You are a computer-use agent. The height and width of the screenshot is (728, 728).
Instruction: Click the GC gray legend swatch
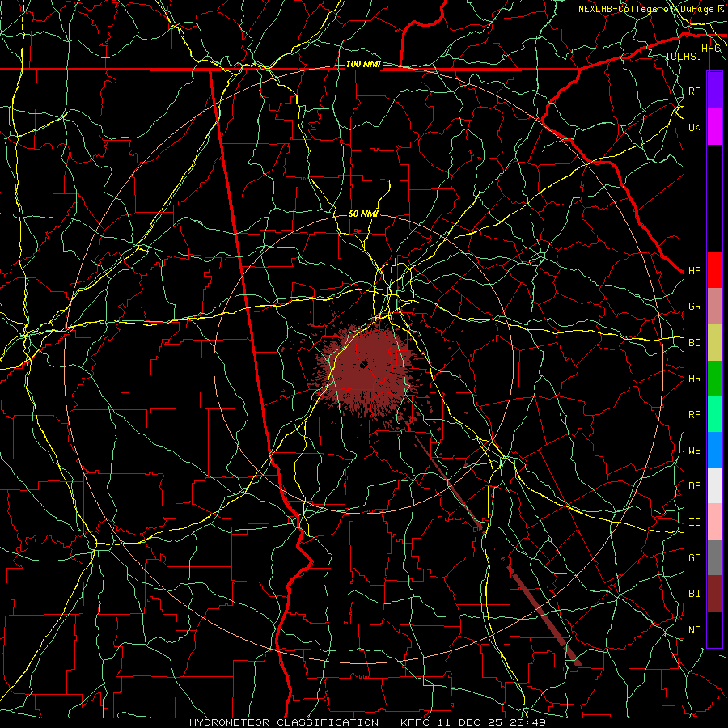pos(714,557)
